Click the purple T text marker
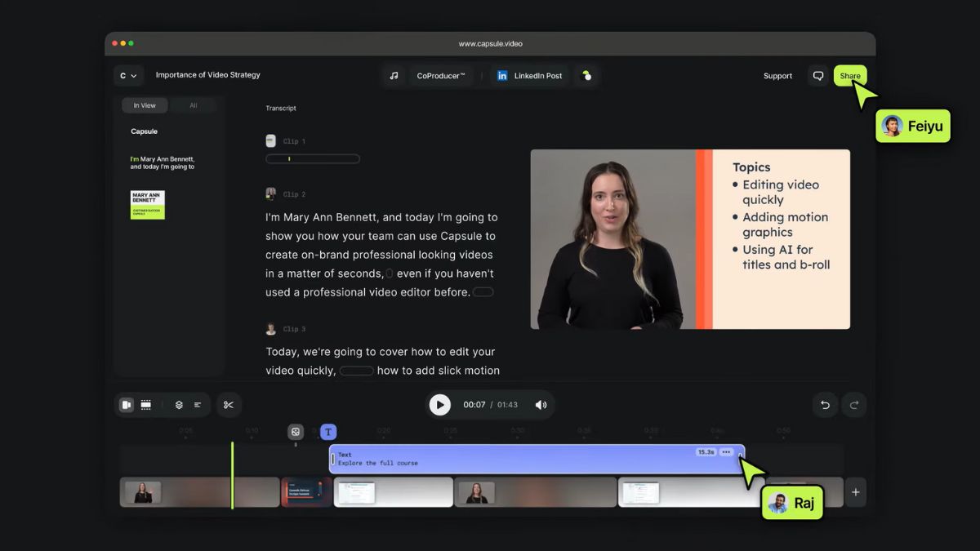980x551 pixels. click(x=328, y=432)
